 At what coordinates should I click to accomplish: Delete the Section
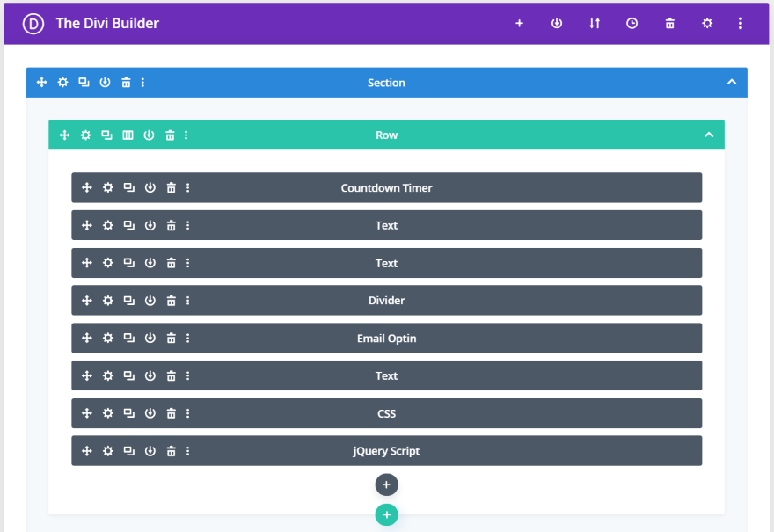point(127,82)
